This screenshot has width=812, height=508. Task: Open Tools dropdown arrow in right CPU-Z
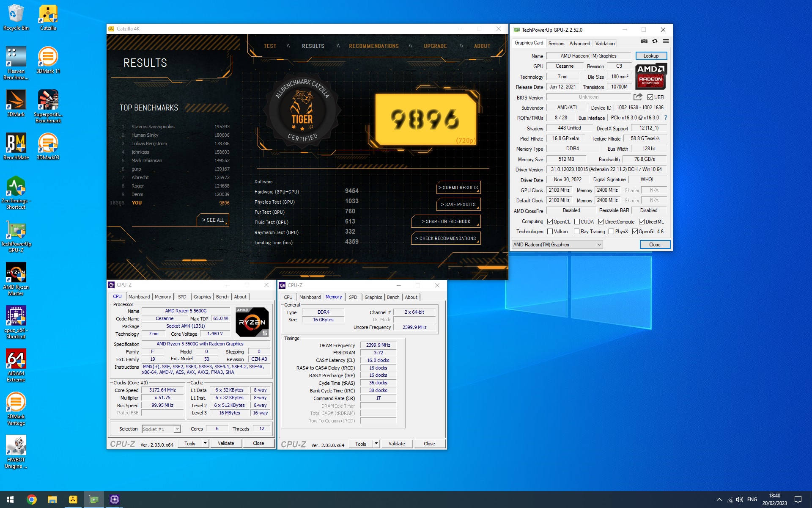(x=376, y=444)
